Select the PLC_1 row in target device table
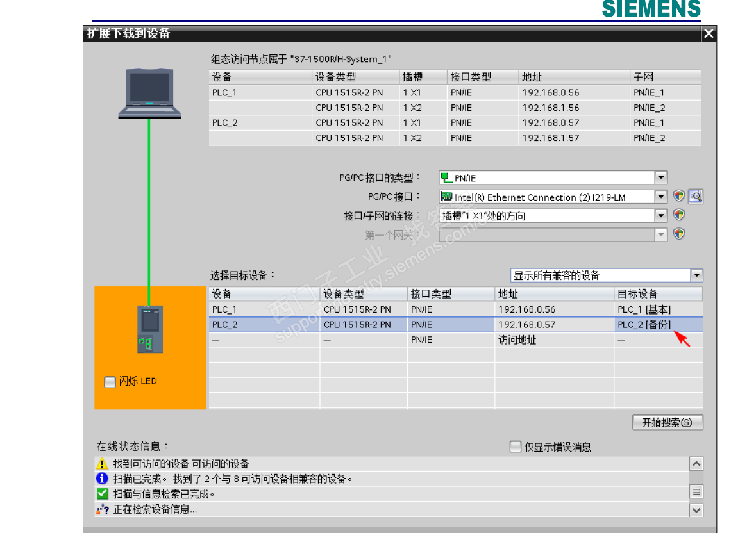Viewport: 756px width, 533px height. pos(456,309)
